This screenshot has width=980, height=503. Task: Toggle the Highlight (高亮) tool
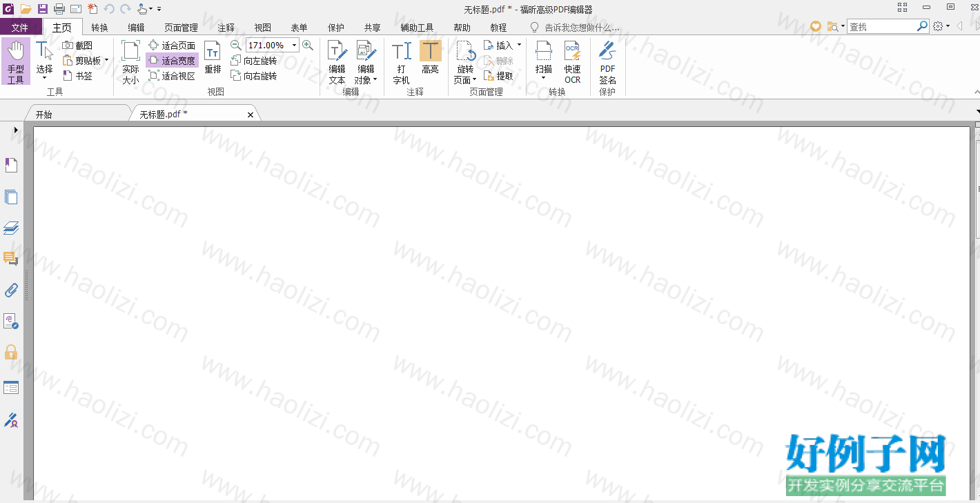tap(431, 58)
